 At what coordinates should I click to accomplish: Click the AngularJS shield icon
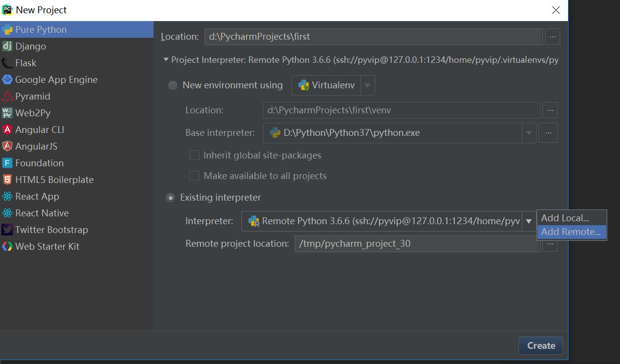(7, 146)
